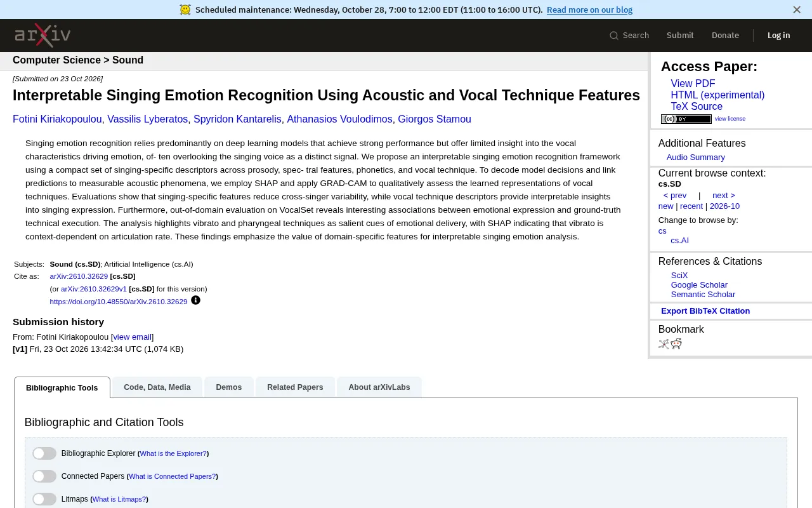The height and width of the screenshot is (508, 812).
Task: Open View PDF link
Action: click(693, 84)
